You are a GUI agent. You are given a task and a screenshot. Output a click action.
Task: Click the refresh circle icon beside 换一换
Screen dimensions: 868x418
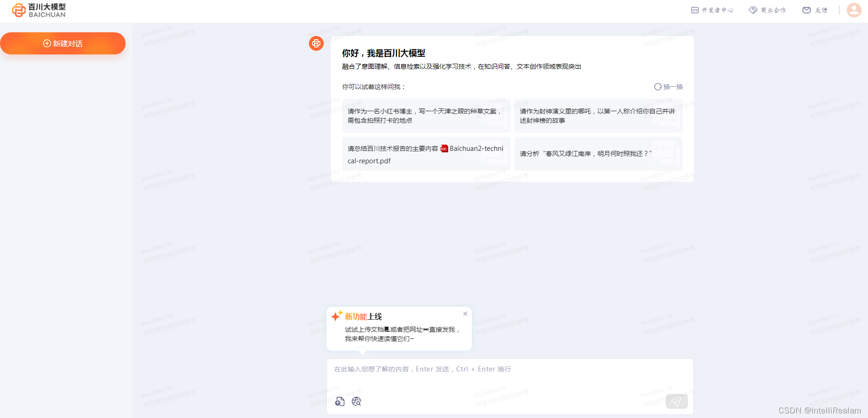[658, 87]
